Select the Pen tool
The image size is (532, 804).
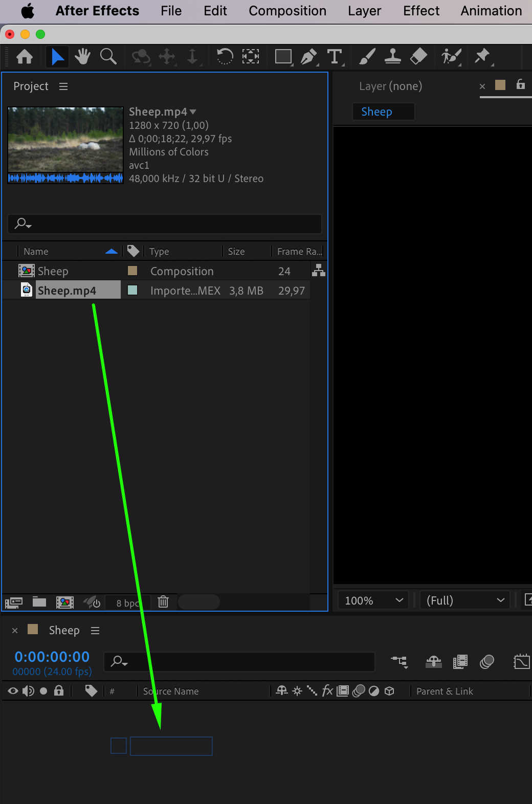tap(309, 56)
